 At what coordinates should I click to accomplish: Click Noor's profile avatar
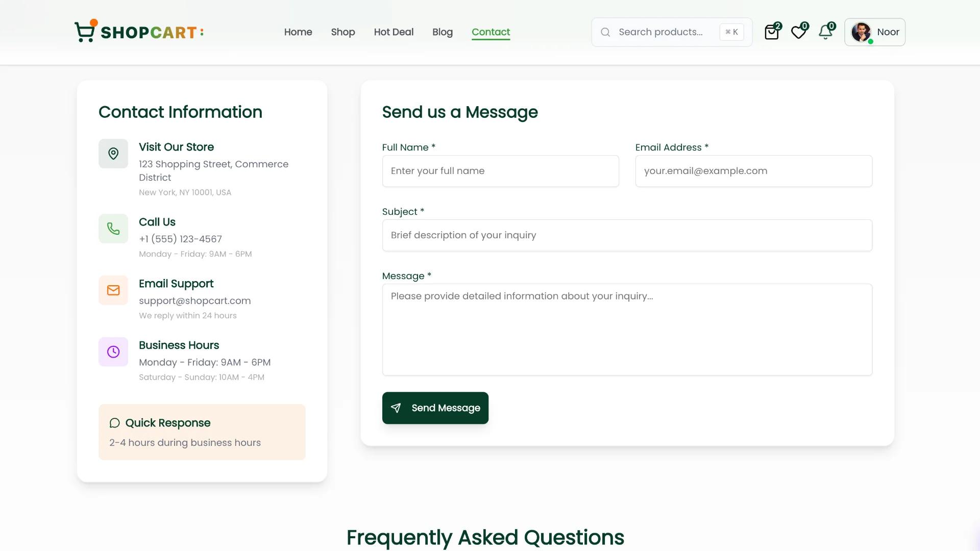tap(861, 32)
